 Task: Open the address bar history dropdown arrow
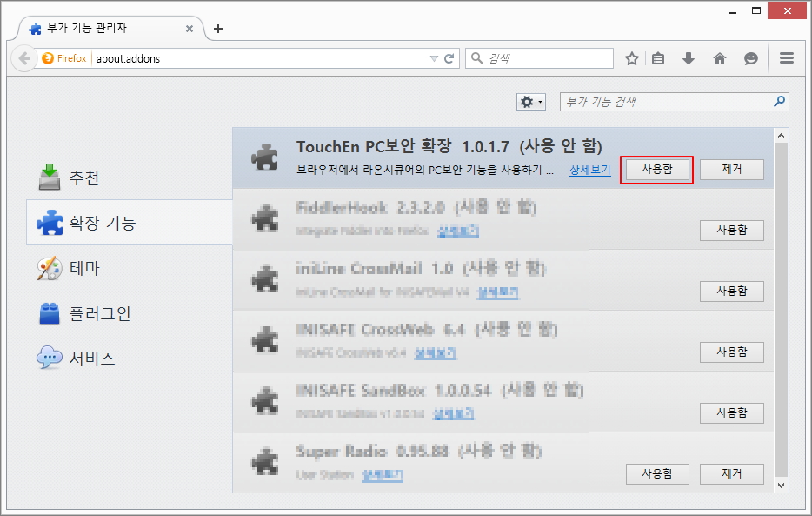click(x=434, y=58)
